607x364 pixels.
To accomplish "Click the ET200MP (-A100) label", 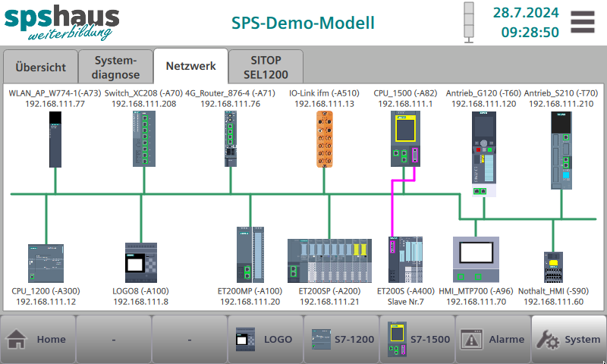I will pos(250,291).
